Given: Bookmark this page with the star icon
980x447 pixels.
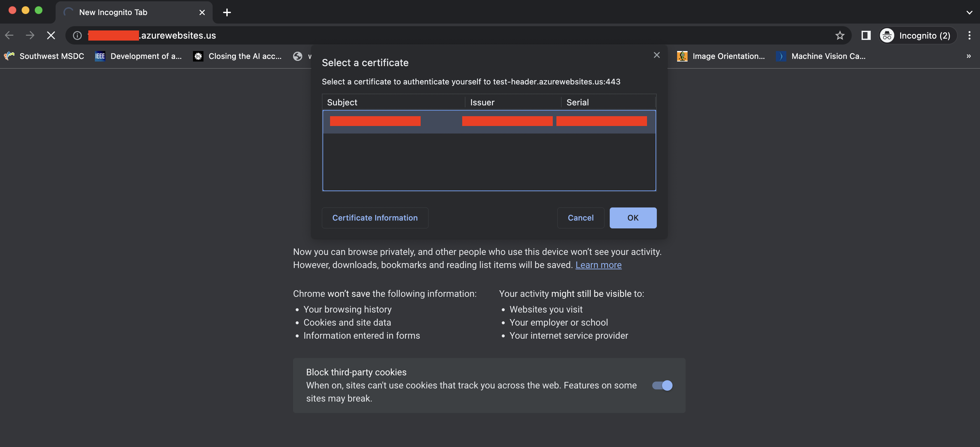Looking at the screenshot, I should [840, 35].
